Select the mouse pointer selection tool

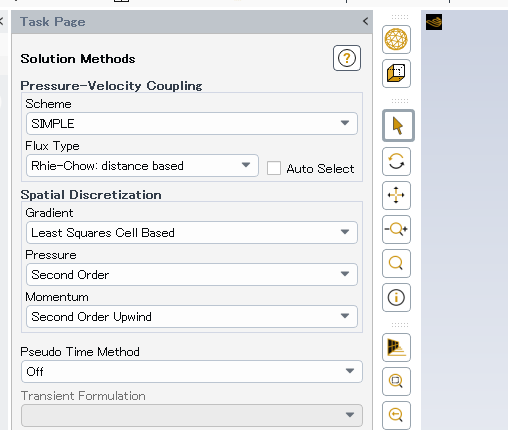coord(398,126)
